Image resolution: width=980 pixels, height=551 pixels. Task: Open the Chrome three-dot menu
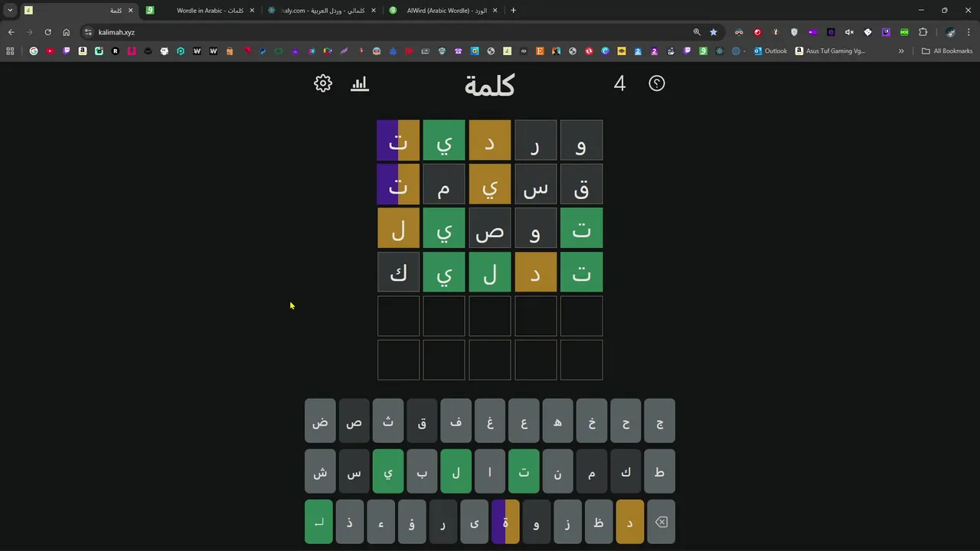pyautogui.click(x=969, y=32)
